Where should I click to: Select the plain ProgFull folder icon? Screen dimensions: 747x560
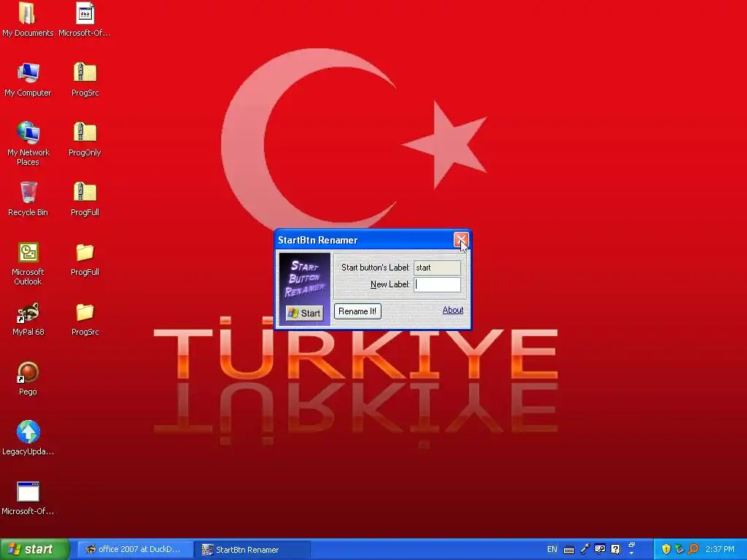(85, 259)
